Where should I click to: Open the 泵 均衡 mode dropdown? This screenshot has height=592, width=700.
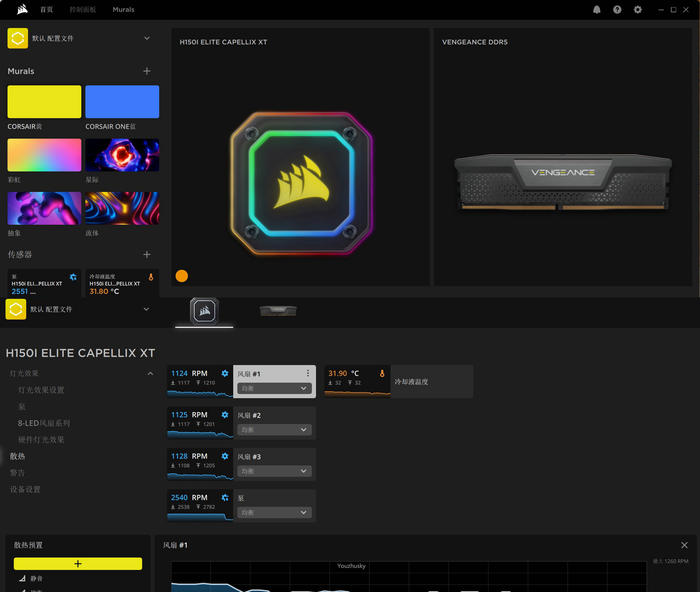tap(275, 512)
